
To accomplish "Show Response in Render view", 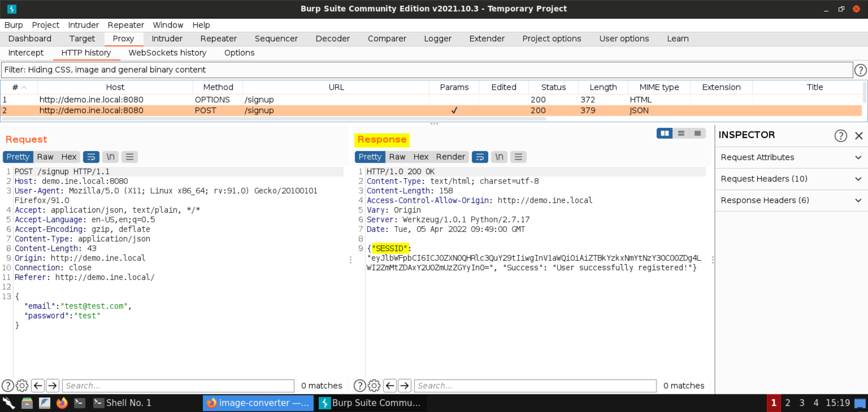I will pyautogui.click(x=450, y=157).
